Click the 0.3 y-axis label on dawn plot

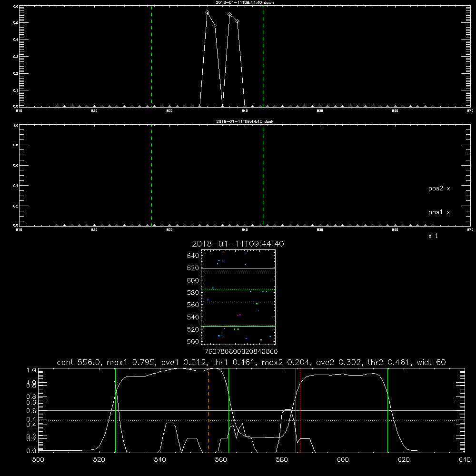click(x=16, y=57)
